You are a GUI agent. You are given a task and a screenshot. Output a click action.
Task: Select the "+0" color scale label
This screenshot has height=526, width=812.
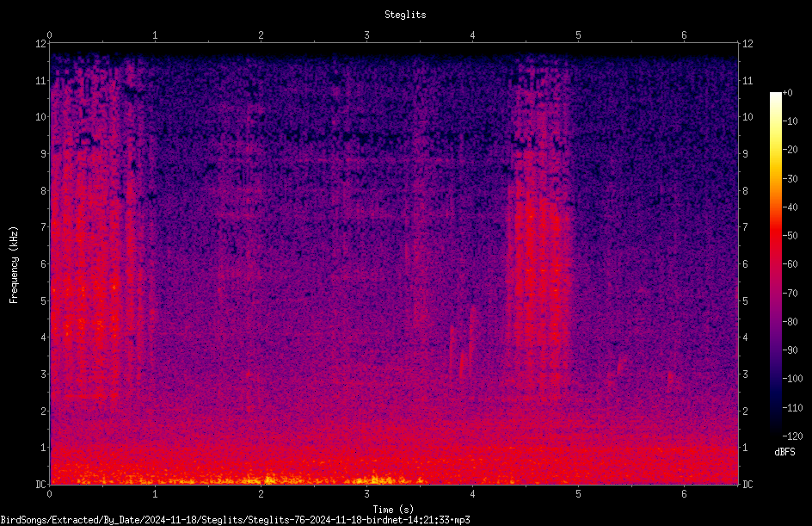coord(787,93)
